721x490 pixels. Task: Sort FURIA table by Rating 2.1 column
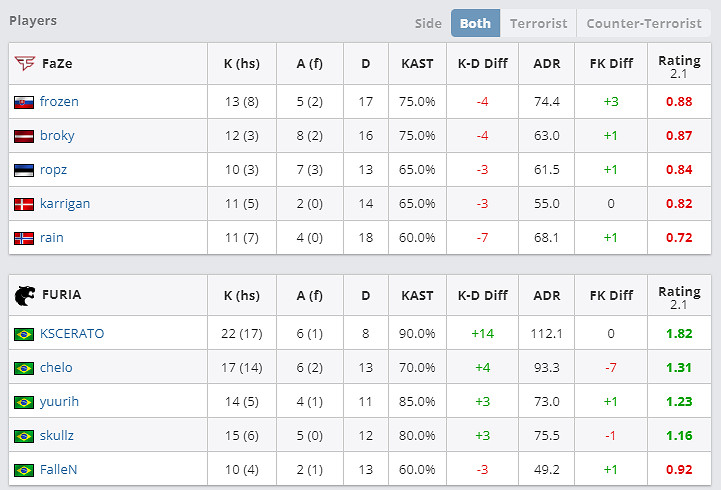(679, 295)
